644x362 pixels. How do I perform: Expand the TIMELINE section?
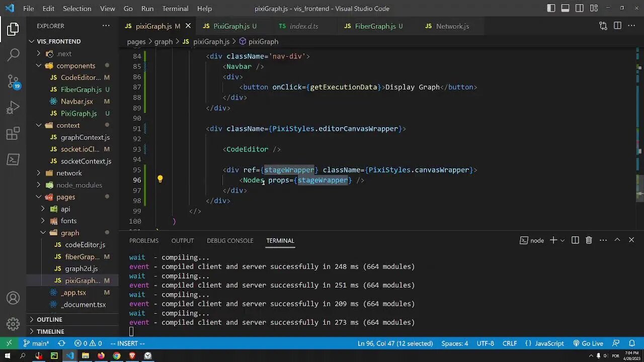[x=50, y=331]
